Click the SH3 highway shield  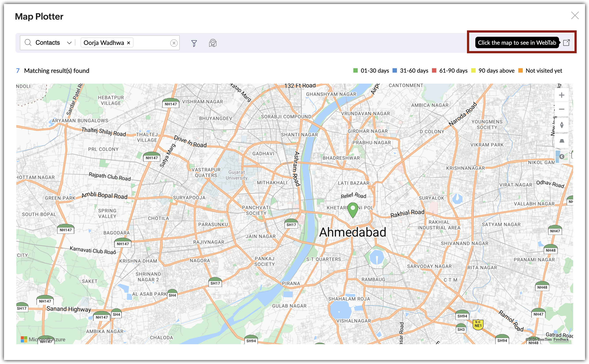[461, 328]
